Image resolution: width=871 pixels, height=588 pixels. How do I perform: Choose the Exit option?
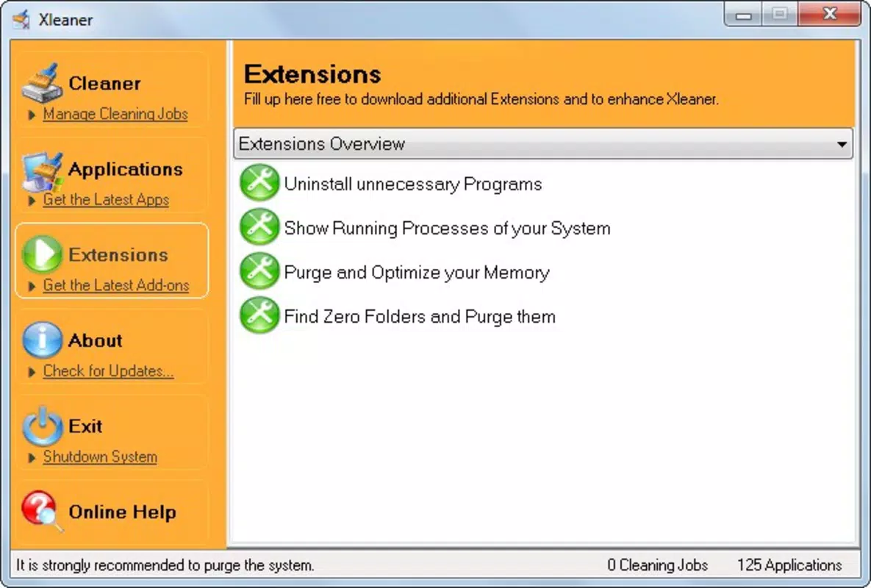click(85, 426)
